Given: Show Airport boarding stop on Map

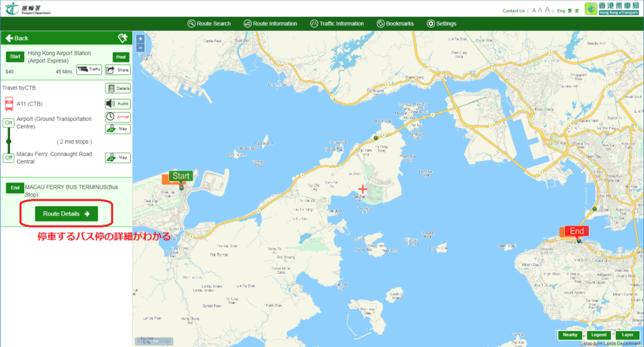Looking at the screenshot, I should [117, 129].
